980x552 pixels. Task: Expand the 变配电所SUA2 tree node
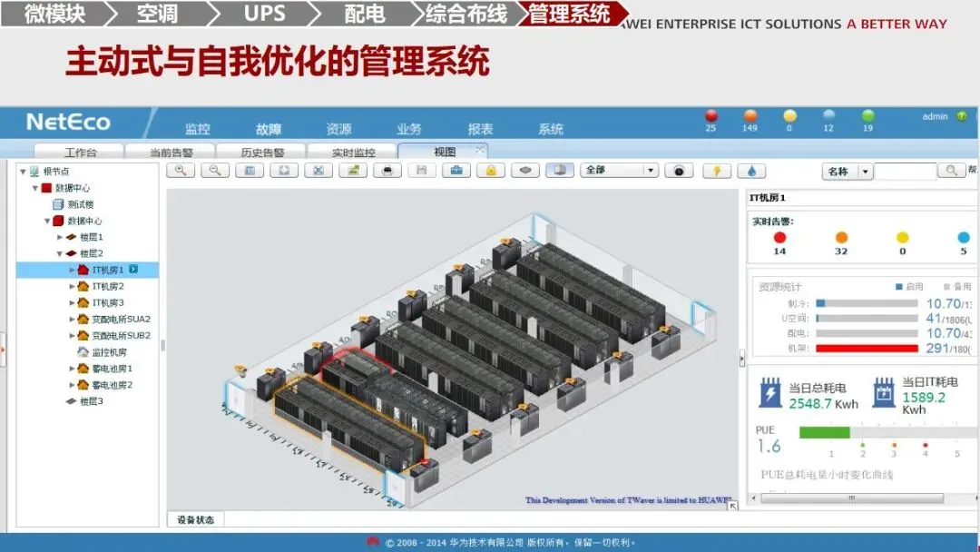72,319
